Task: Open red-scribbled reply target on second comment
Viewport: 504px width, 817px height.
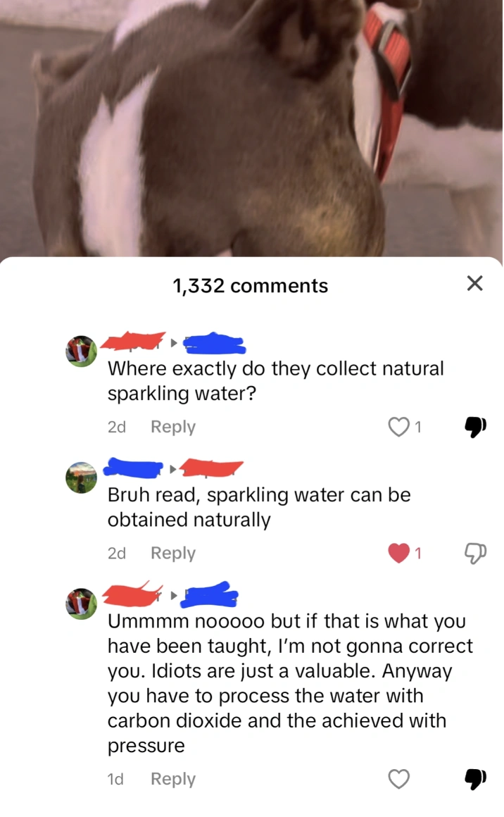Action: [212, 468]
